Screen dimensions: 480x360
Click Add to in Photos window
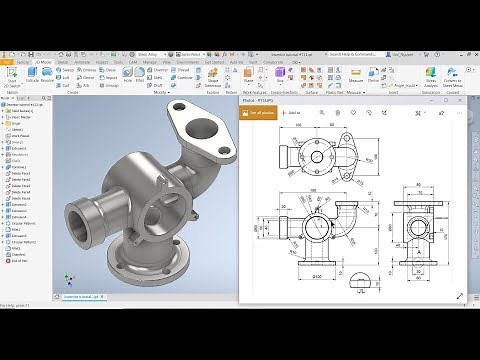(x=291, y=113)
